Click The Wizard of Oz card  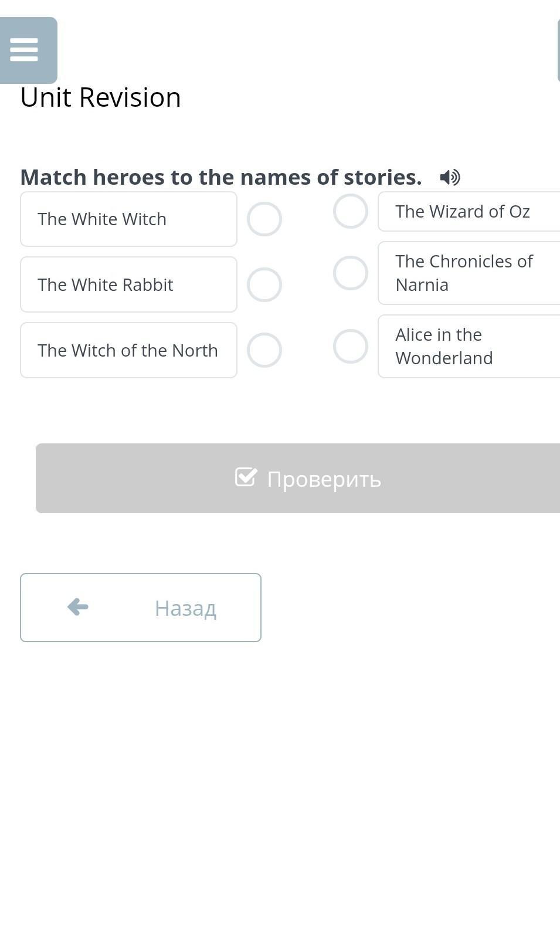(469, 211)
